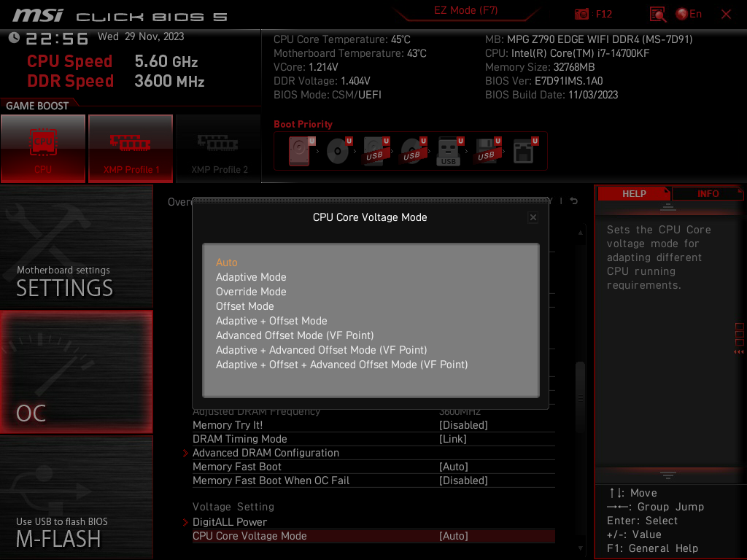The width and height of the screenshot is (747, 560).
Task: Click the 3600 MHz DDR Speed value
Action: tap(169, 81)
